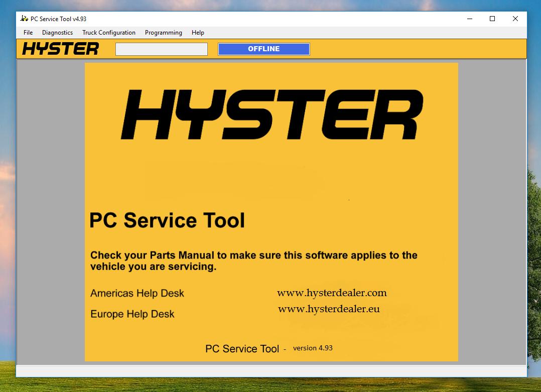Open the Help menu
541x392 pixels.
click(197, 32)
